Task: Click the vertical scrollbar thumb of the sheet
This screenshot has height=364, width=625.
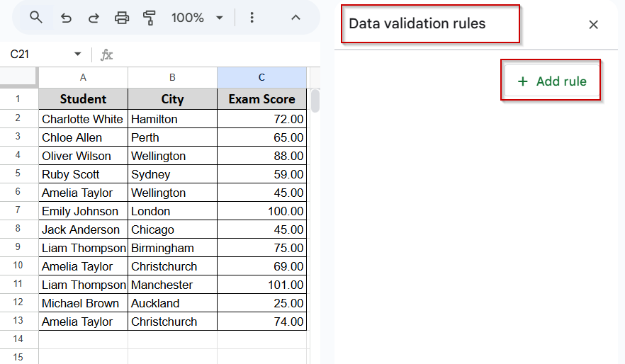Action: [315, 101]
